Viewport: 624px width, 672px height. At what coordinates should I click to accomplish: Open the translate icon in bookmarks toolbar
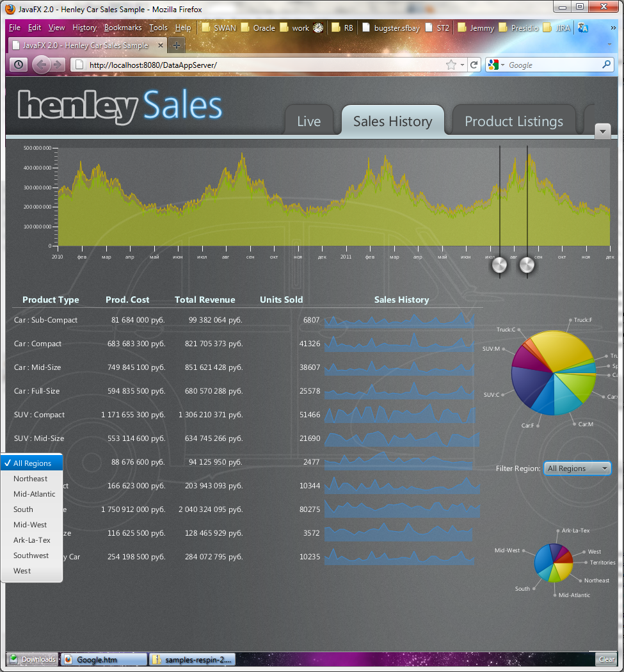[x=582, y=28]
